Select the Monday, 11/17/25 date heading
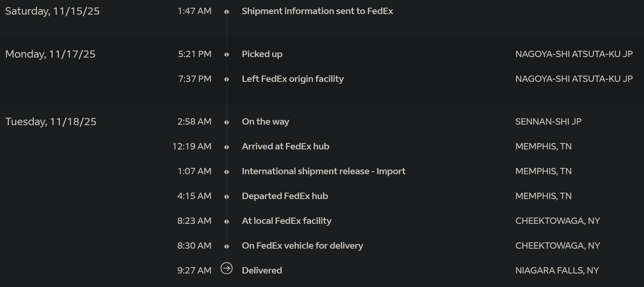This screenshot has height=287, width=644. click(50, 54)
